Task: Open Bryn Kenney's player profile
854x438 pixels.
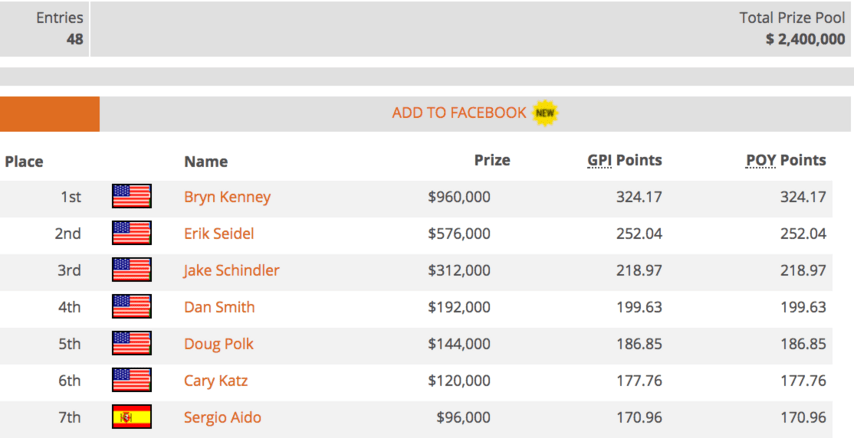Action: pyautogui.click(x=227, y=197)
